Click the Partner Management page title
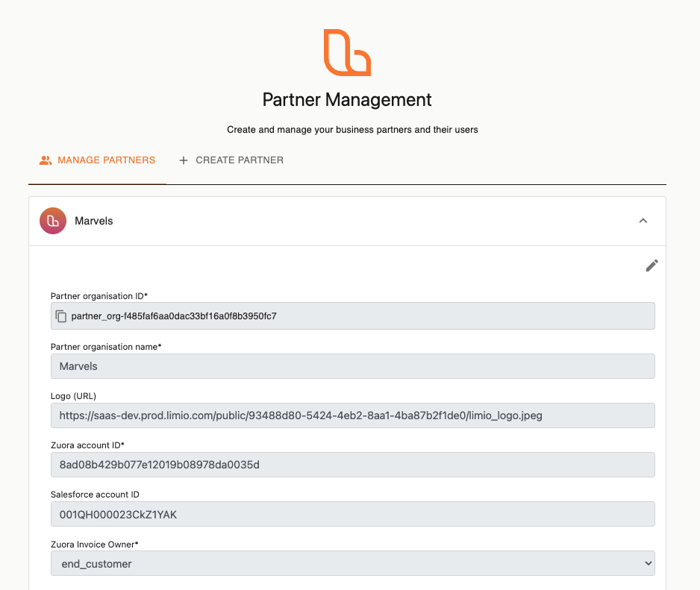Screen dimensions: 700x590 coord(347,99)
